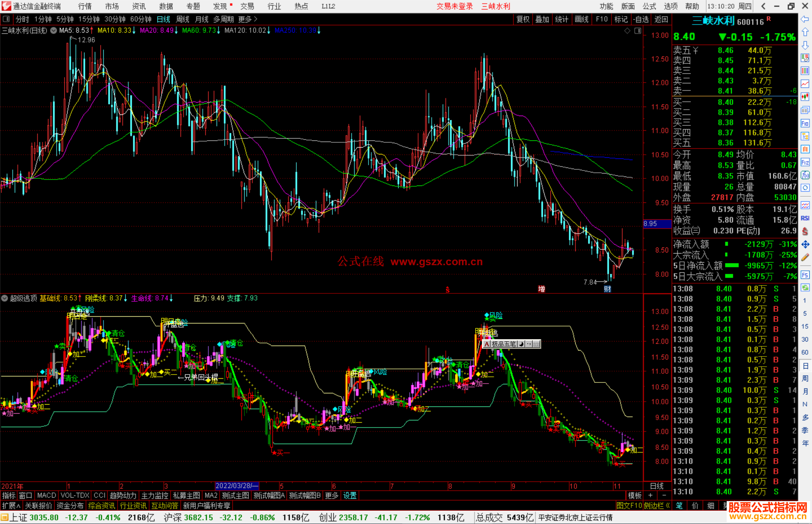Click the back arrow sidebar icon
This screenshot has width=812, height=524.
coord(805,19)
